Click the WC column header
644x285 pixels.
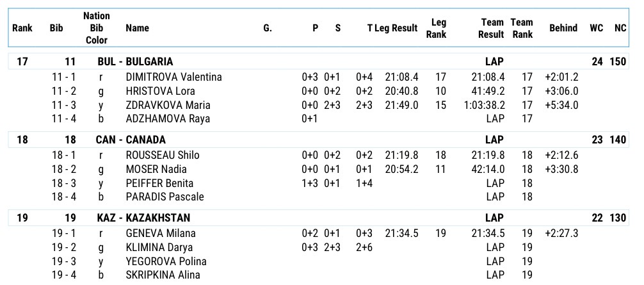596,28
